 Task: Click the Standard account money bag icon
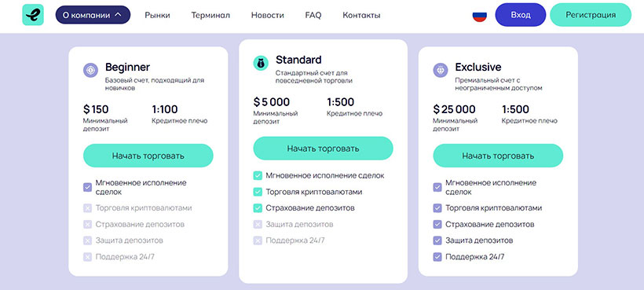point(261,63)
